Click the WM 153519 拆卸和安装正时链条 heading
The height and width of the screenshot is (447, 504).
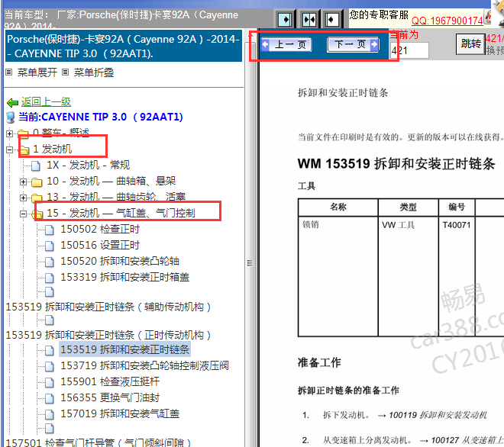point(396,164)
